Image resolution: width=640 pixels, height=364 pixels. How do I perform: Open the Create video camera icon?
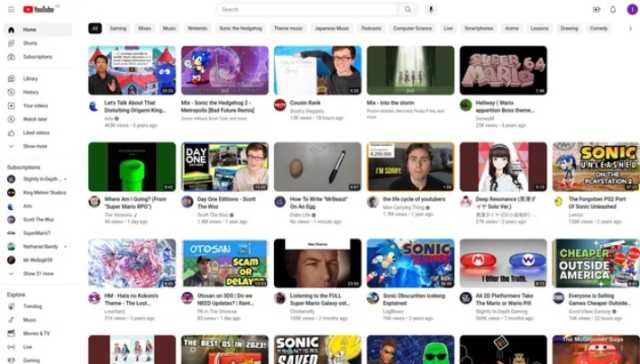tap(596, 9)
